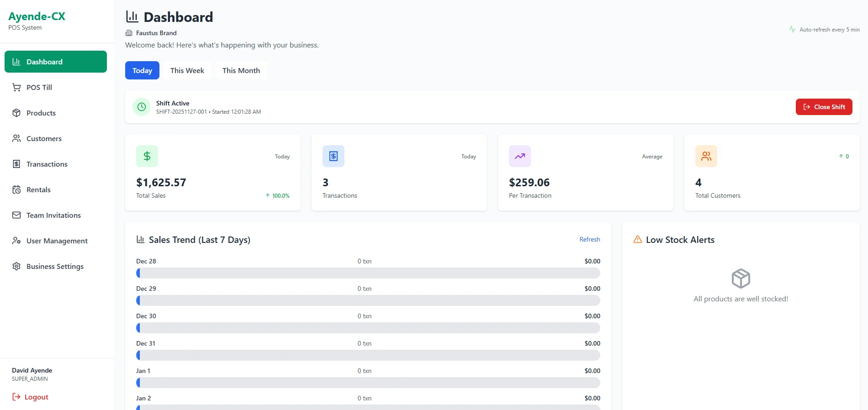
Task: Click the Dec 30 sales progress bar
Action: pyautogui.click(x=368, y=328)
